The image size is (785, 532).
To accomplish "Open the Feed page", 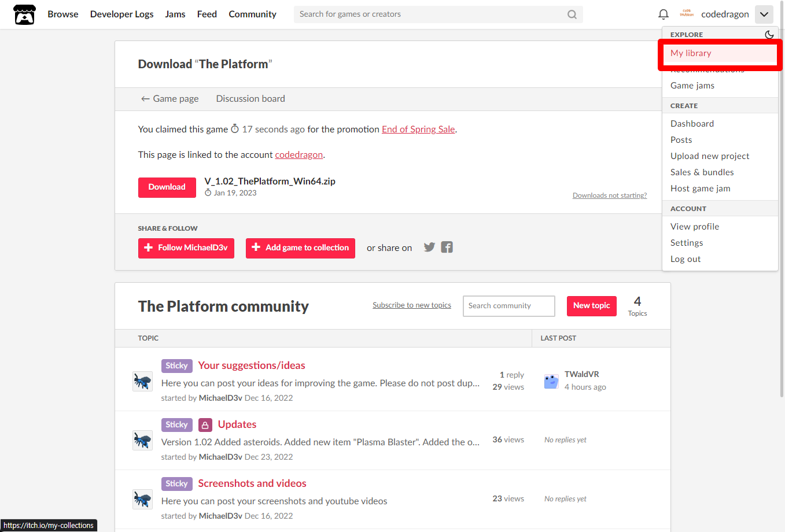I will tap(207, 14).
